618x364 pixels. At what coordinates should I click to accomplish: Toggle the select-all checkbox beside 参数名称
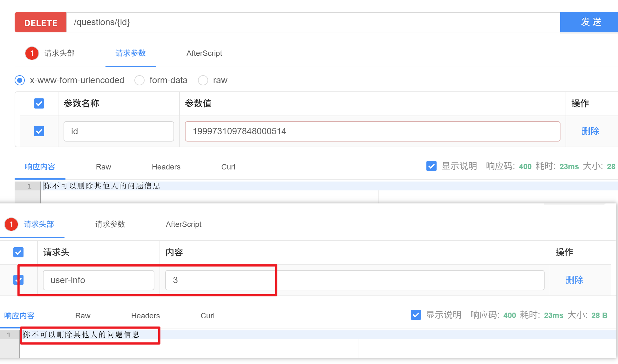coord(39,103)
